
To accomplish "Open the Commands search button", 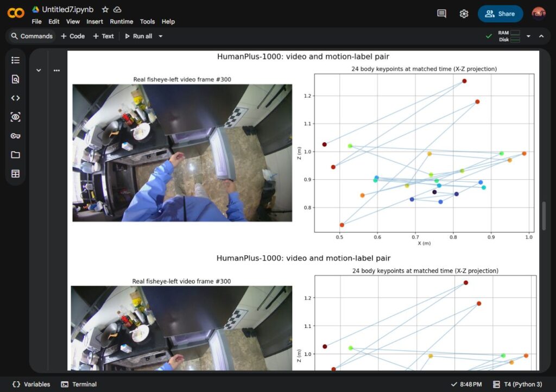I will (32, 36).
